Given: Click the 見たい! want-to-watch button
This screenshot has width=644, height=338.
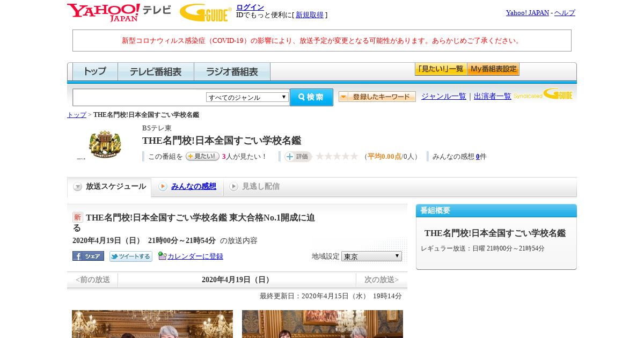Looking at the screenshot, I should 202,156.
